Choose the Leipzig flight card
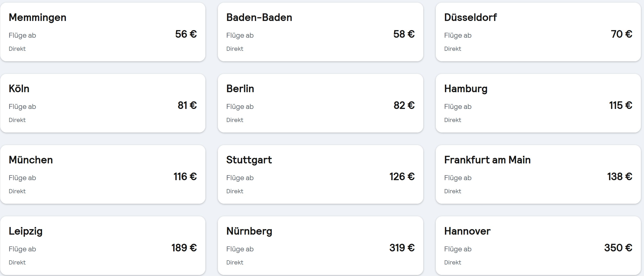The image size is (644, 276). (x=103, y=246)
